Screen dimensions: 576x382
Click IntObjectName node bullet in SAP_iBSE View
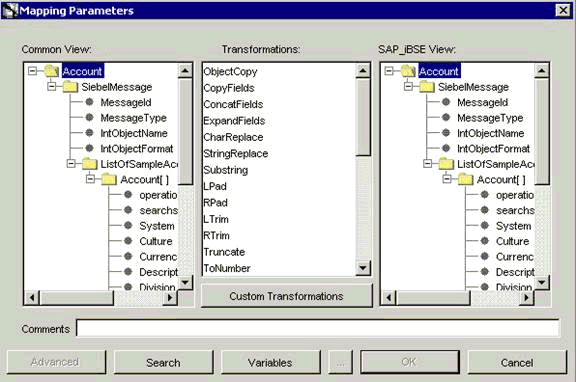click(x=446, y=133)
